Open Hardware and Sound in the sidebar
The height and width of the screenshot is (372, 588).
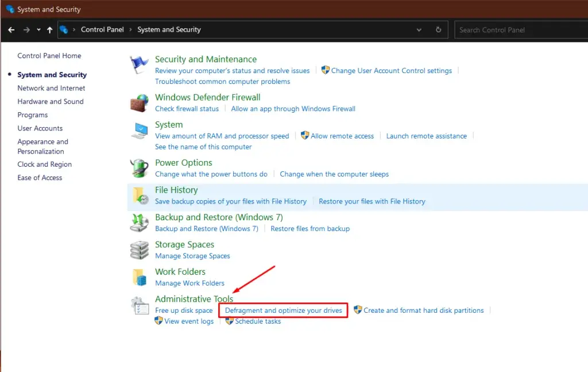click(x=51, y=101)
